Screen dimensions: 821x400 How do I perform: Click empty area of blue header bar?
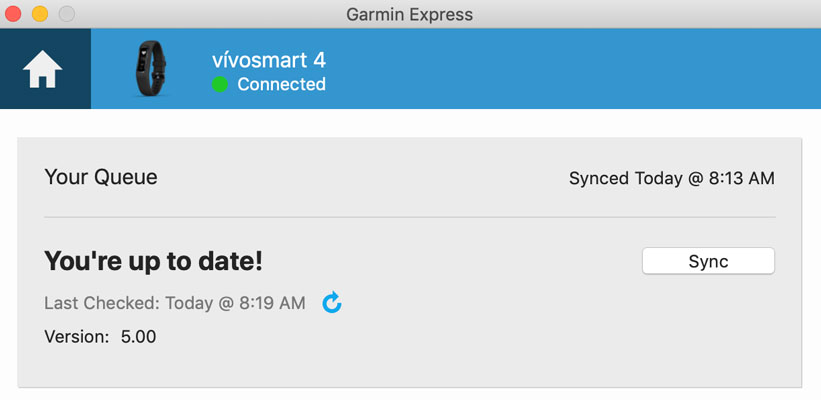click(580, 69)
